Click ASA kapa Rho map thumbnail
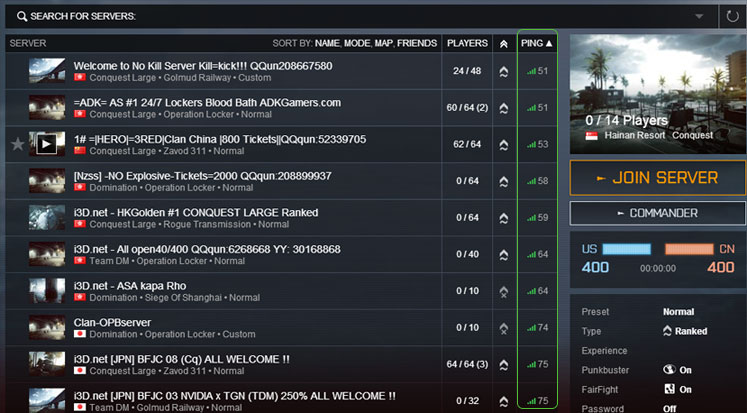The image size is (747, 413). [47, 291]
